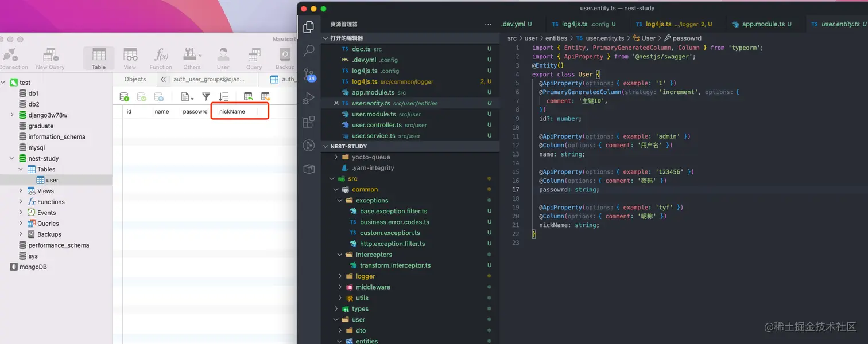Open .yarn-integrity file in explorer

373,167
